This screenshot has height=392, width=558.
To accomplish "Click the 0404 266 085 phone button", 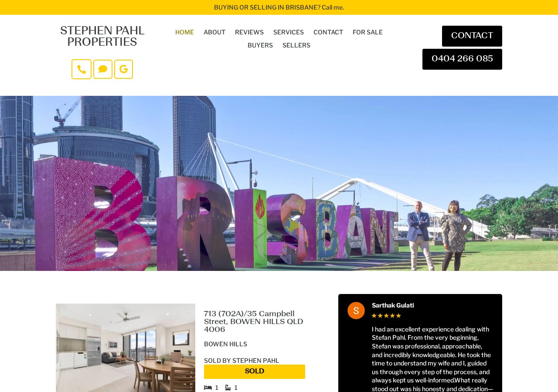I will tap(462, 59).
